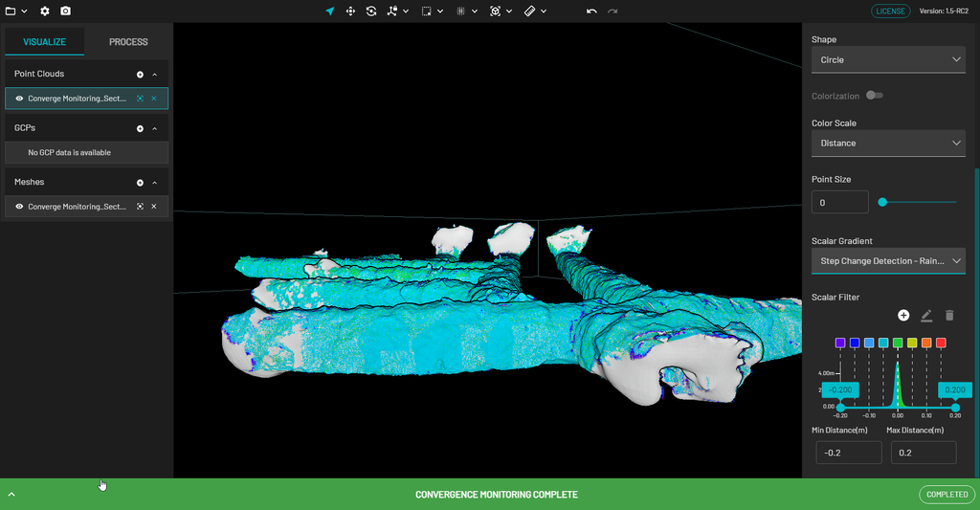Click the scalar filter pencil edit icon
The image size is (980, 510).
926,315
